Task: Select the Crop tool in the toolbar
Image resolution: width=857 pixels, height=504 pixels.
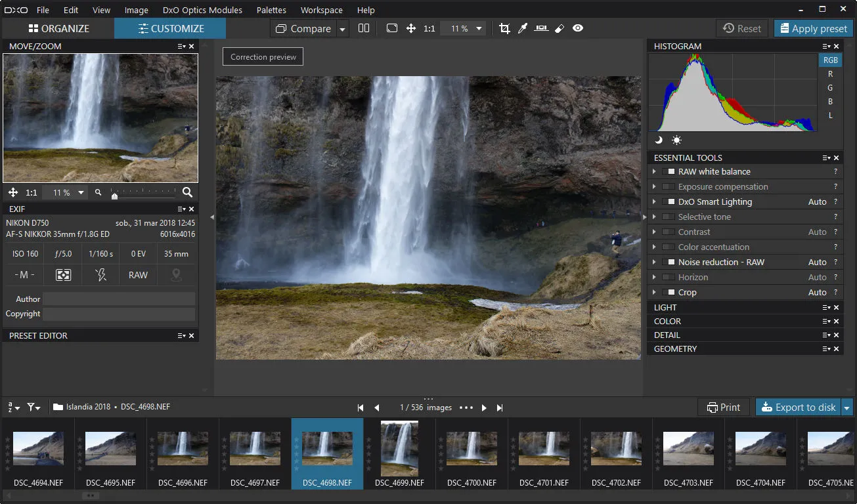Action: pyautogui.click(x=504, y=28)
